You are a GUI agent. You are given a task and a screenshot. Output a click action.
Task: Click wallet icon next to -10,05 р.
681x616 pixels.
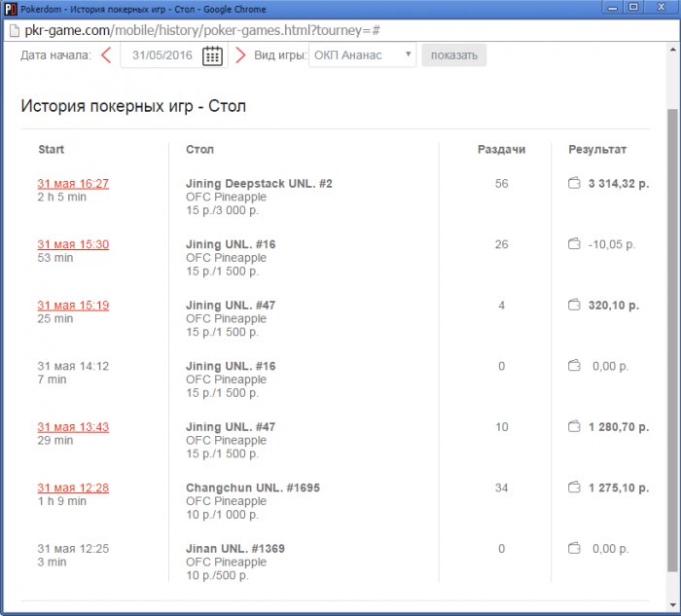point(574,244)
